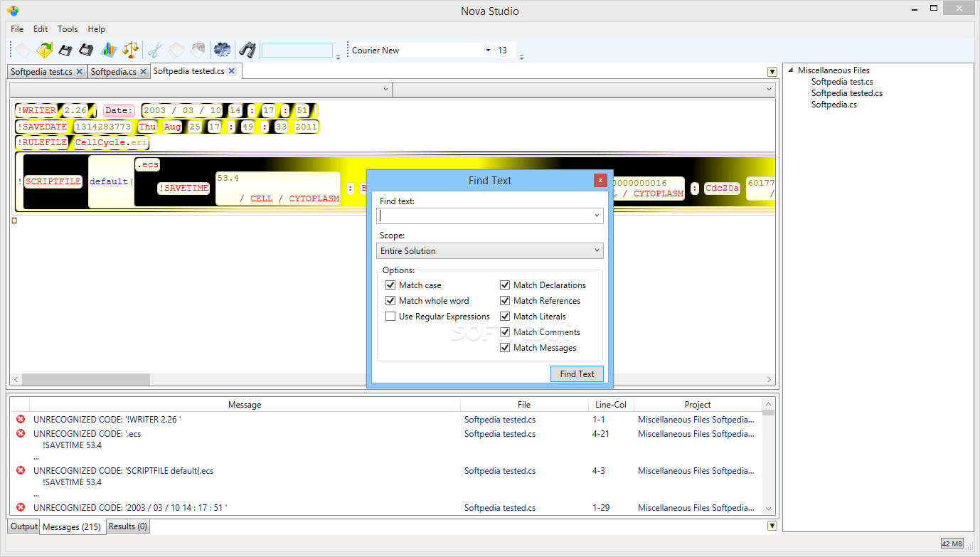Toggle Match Comments checkbox
The height and width of the screenshot is (557, 980).
(x=505, y=331)
